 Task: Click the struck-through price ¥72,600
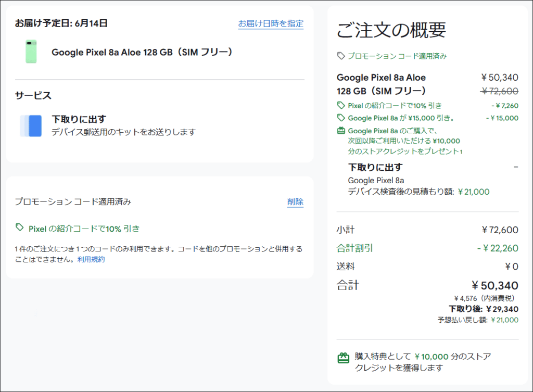(x=500, y=91)
